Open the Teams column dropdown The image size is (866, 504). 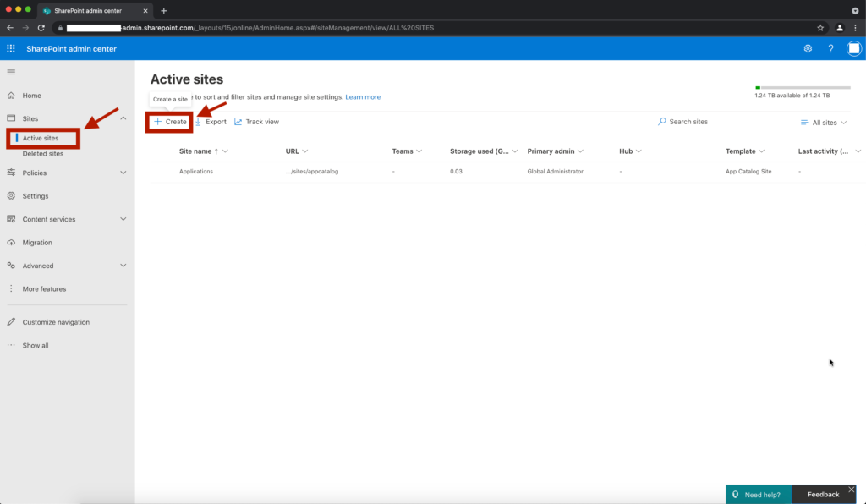click(419, 151)
